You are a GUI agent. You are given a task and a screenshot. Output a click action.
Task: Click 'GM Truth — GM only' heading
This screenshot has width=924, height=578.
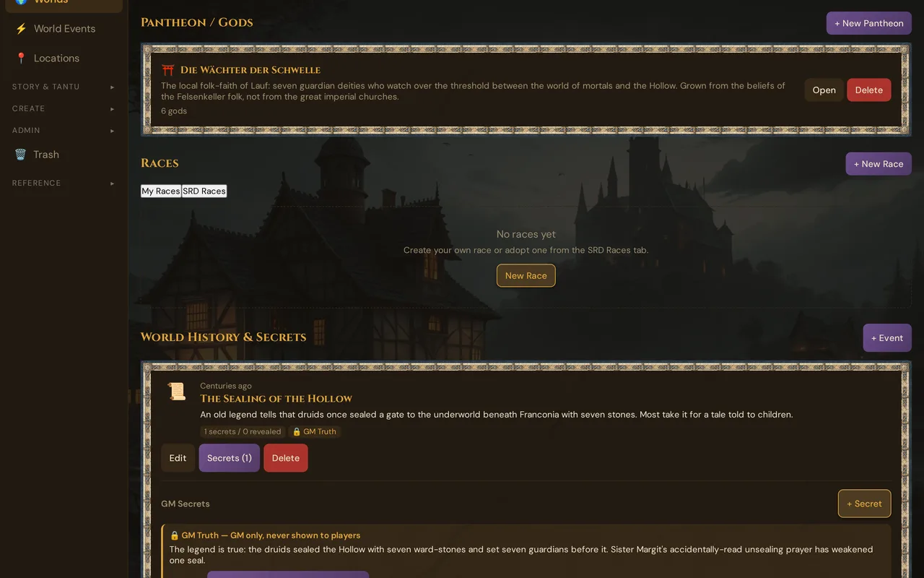click(265, 535)
